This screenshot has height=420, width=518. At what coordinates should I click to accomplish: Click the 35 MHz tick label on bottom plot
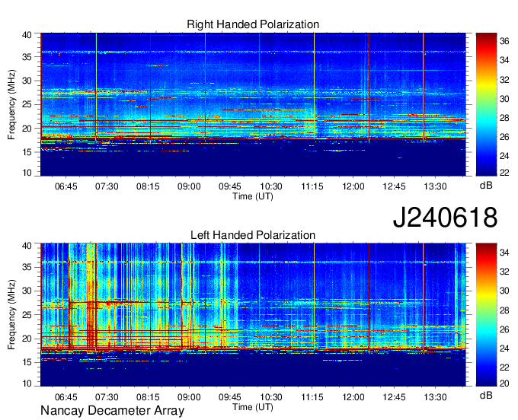pos(27,267)
